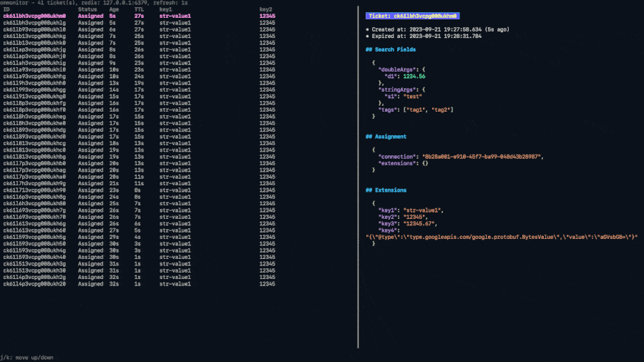
Task: Select ticket row ck61l993vcpg000ukhgg
Action: (x=140, y=90)
